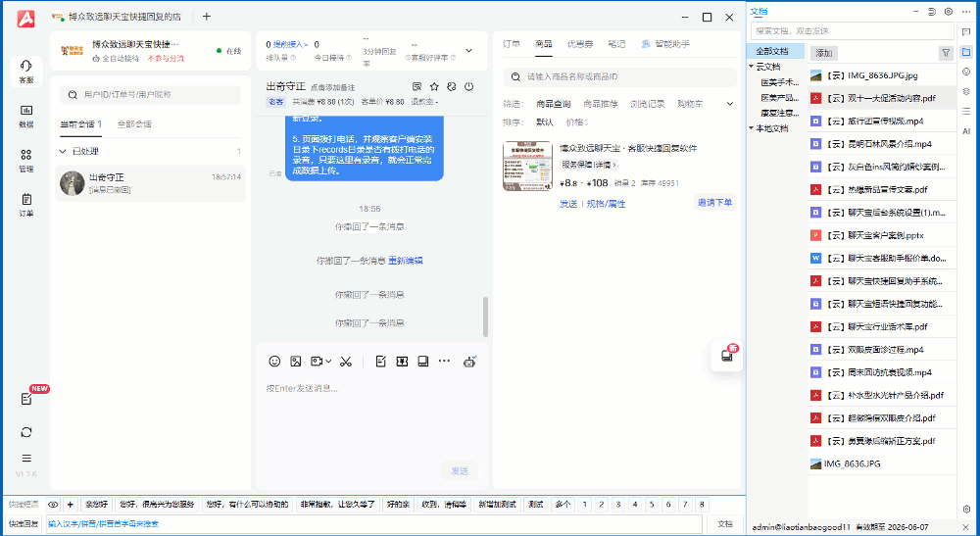
Task: Insert quick phrase 好的亲
Action: click(398, 504)
